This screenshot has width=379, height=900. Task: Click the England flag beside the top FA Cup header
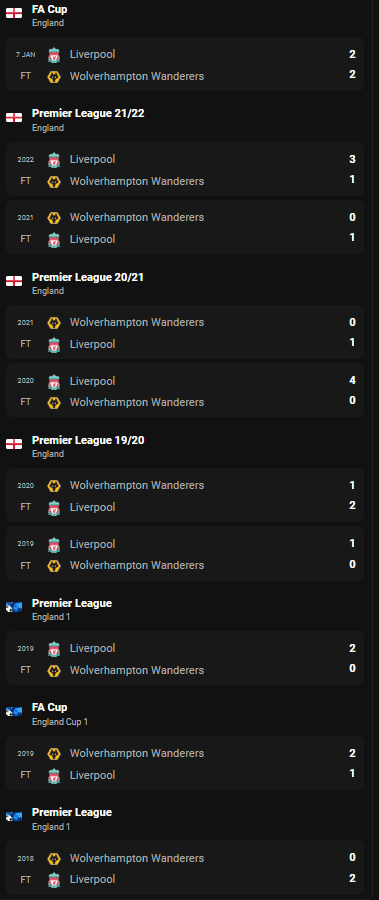pyautogui.click(x=14, y=13)
